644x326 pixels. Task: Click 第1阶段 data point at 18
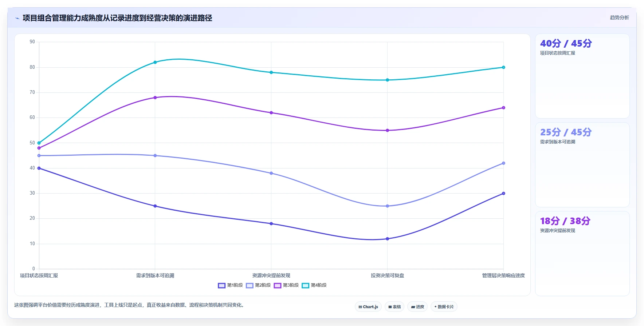(x=271, y=224)
